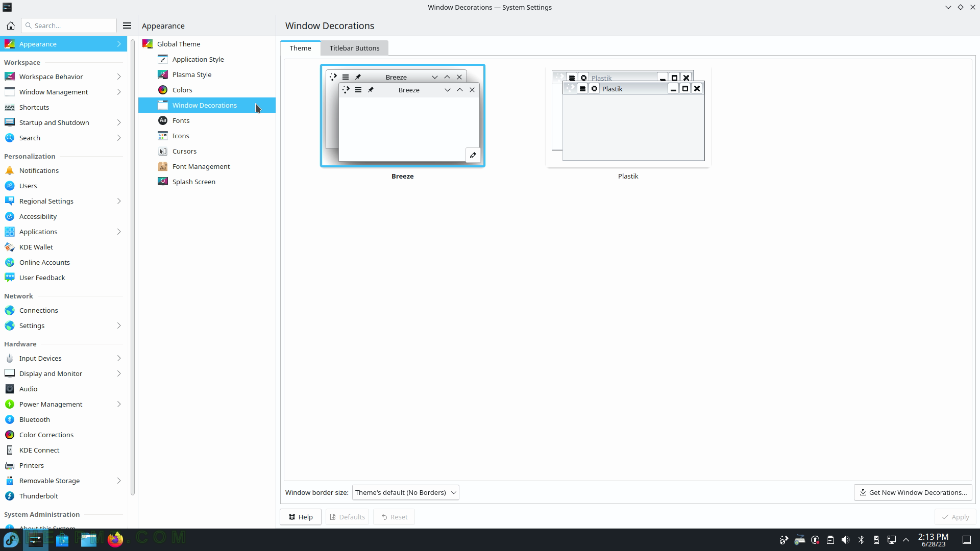Open Splash Screen settings

point(207,182)
